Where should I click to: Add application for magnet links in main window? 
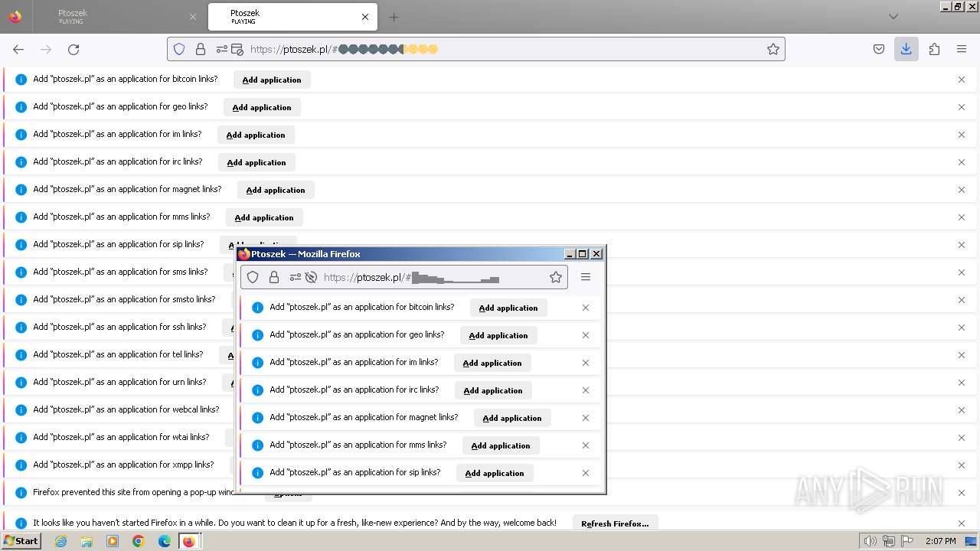coord(276,190)
